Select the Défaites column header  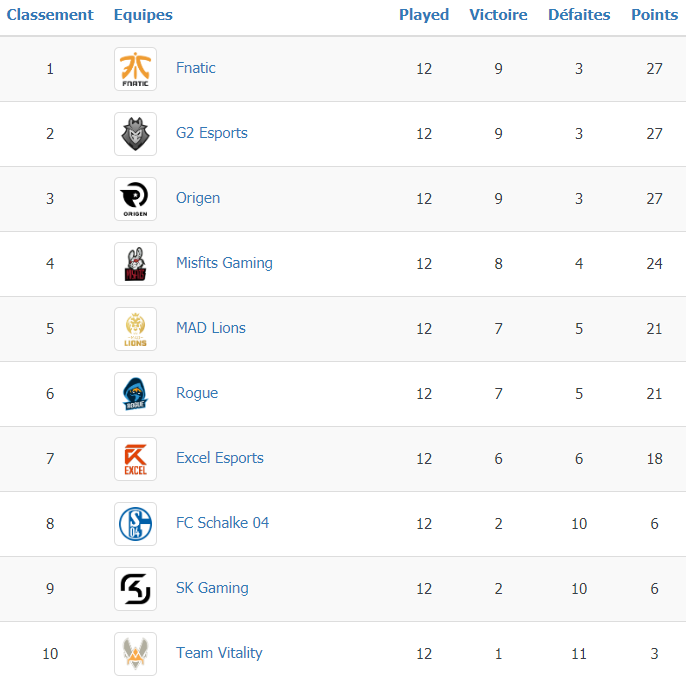coord(579,15)
